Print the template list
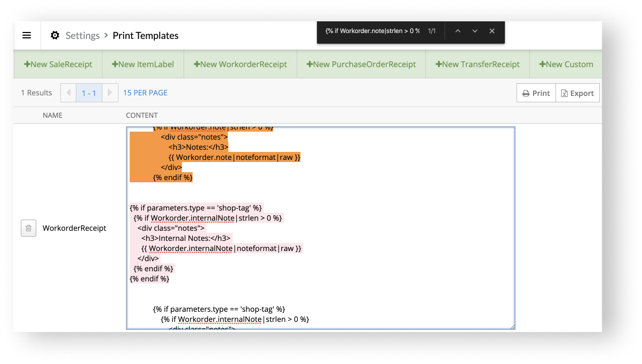642x364 pixels. (x=536, y=93)
